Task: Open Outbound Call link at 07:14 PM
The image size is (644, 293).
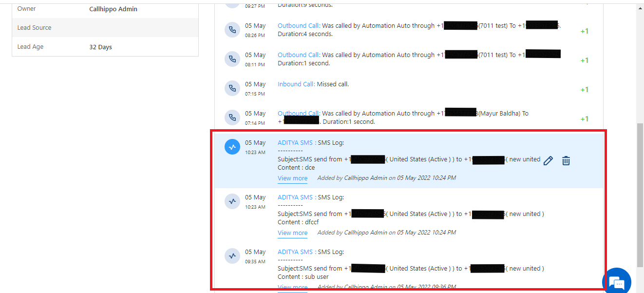Action: [x=299, y=114]
